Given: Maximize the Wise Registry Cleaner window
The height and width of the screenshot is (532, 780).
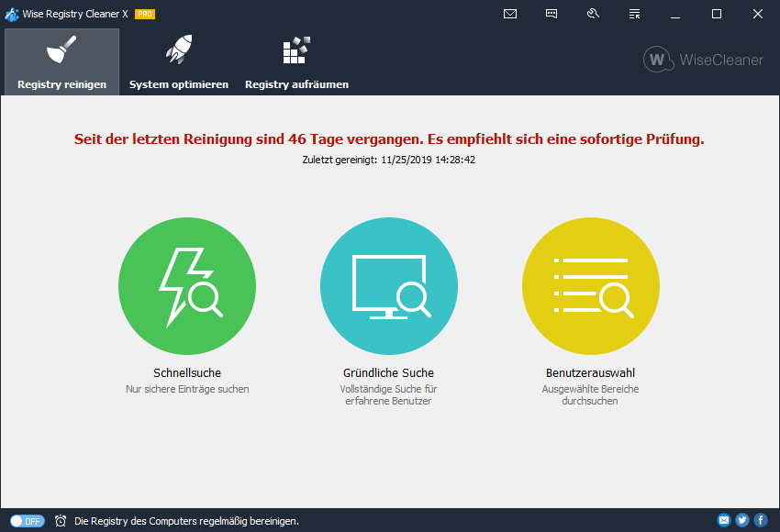Looking at the screenshot, I should click(x=717, y=14).
